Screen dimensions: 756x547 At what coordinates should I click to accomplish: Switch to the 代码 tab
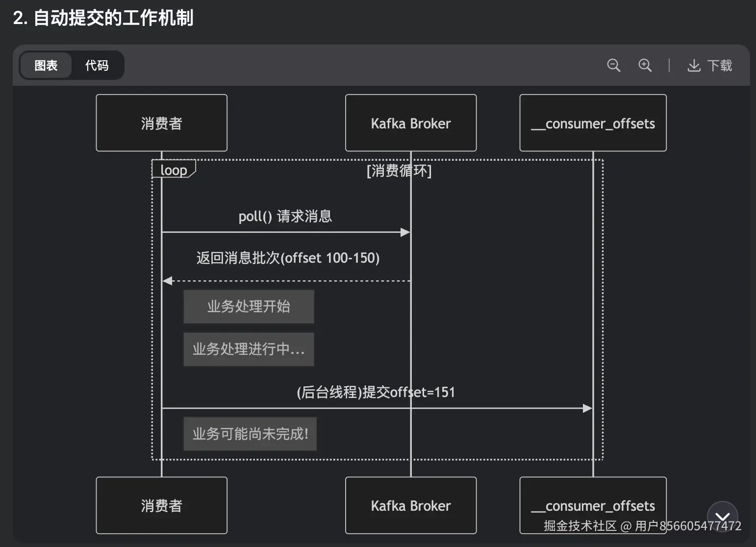tap(97, 65)
